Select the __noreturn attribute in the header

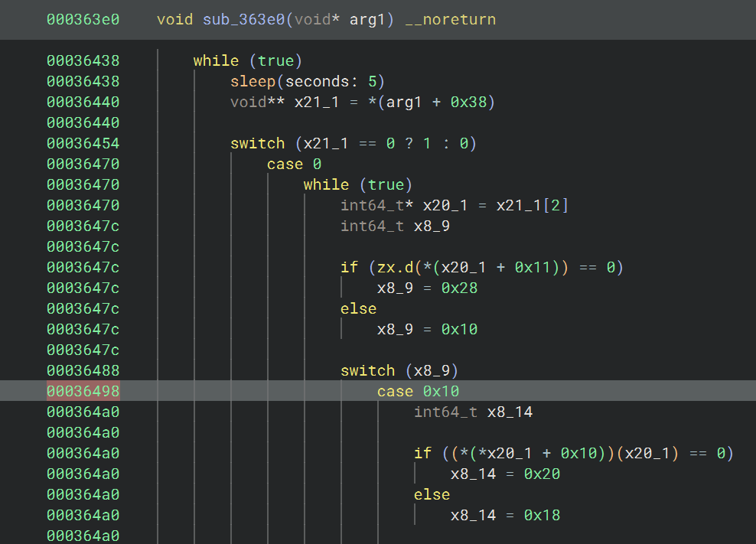pos(450,19)
